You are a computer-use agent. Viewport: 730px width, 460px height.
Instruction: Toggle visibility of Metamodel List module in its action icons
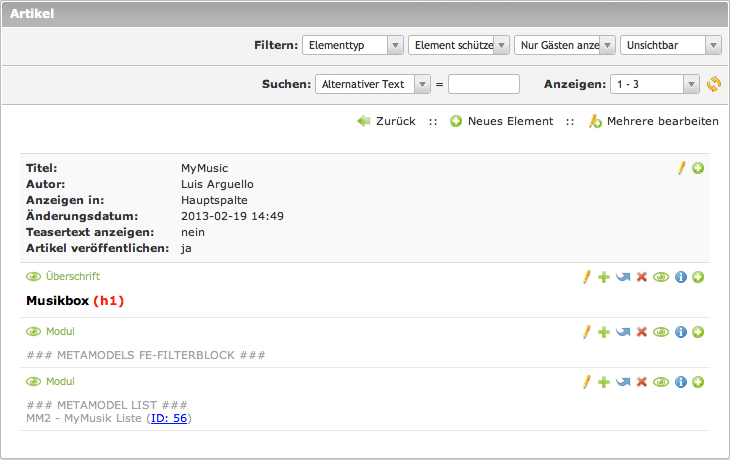[x=661, y=382]
